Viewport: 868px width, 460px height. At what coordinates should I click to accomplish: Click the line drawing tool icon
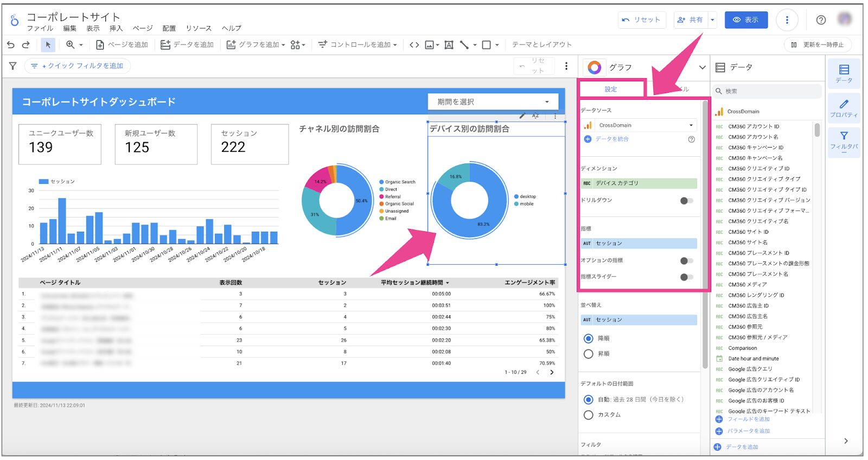pyautogui.click(x=464, y=44)
